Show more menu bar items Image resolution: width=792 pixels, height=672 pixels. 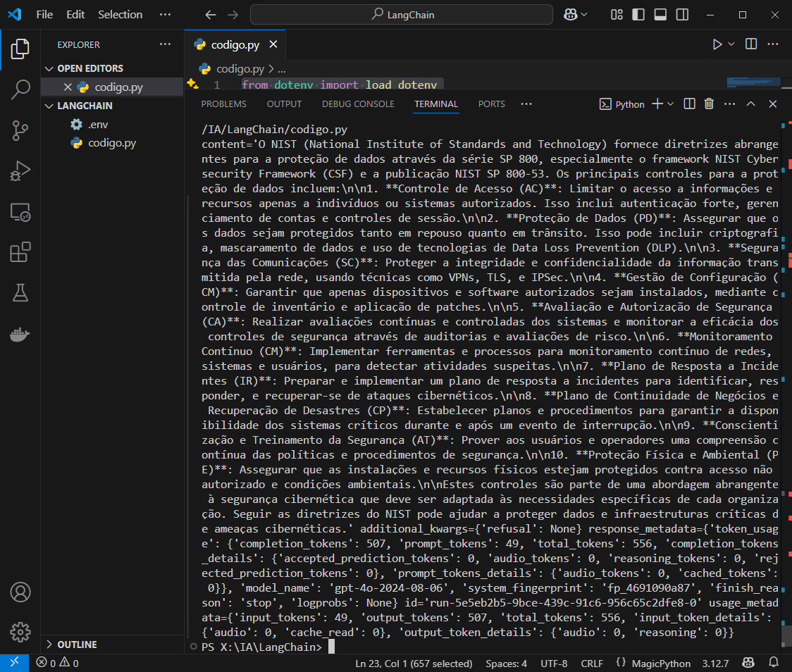(x=165, y=15)
